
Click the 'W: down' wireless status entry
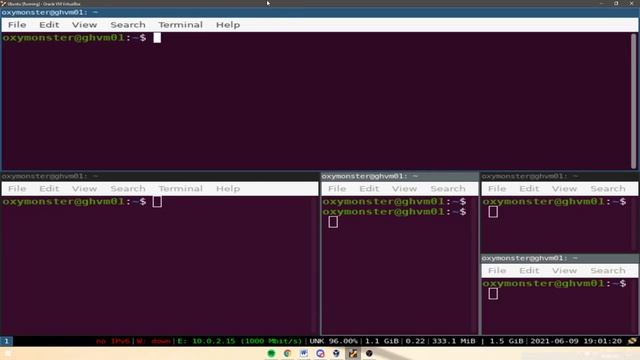click(153, 341)
